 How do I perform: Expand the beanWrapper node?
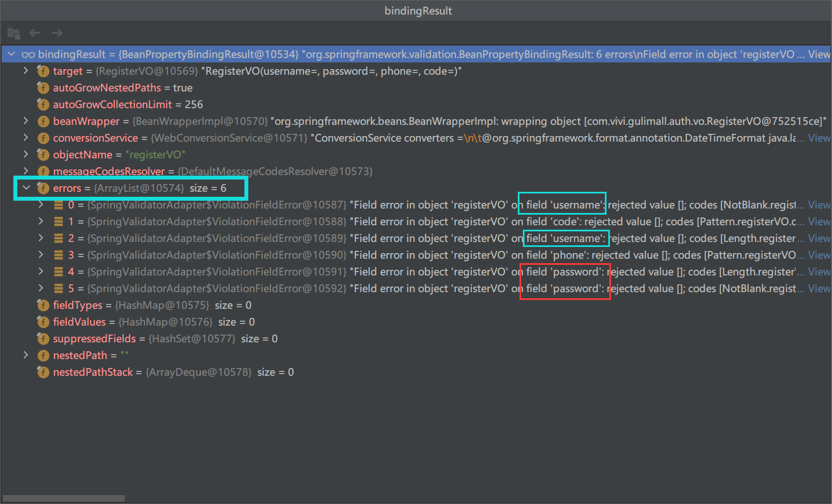pos(26,121)
